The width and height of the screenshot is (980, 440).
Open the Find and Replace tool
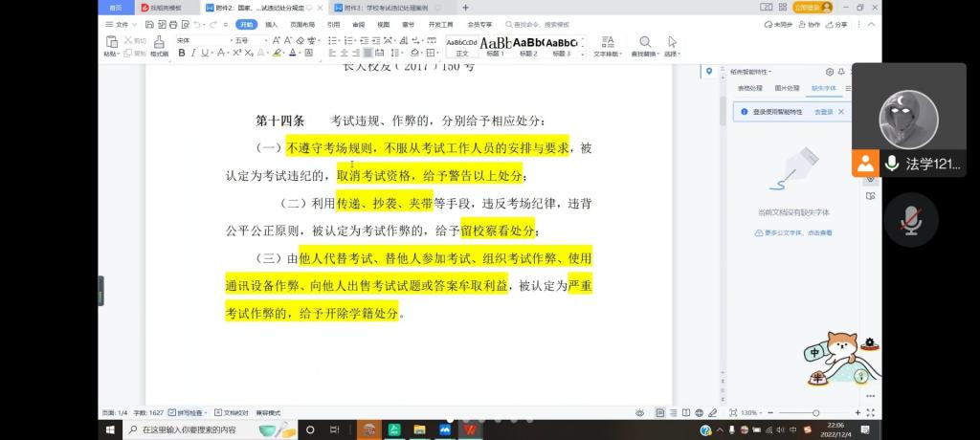[x=645, y=45]
